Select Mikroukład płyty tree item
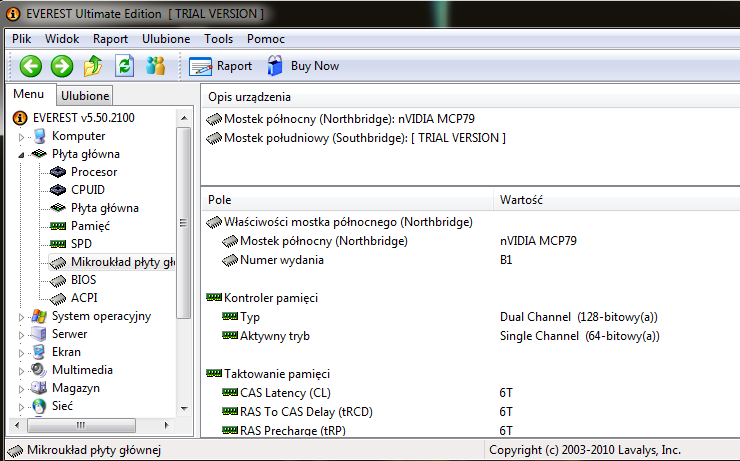The width and height of the screenshot is (740, 461). (x=123, y=262)
